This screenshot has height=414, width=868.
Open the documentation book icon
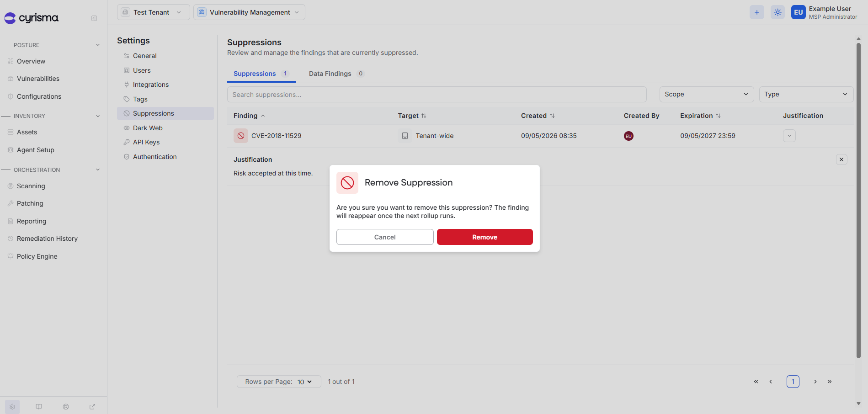point(39,407)
